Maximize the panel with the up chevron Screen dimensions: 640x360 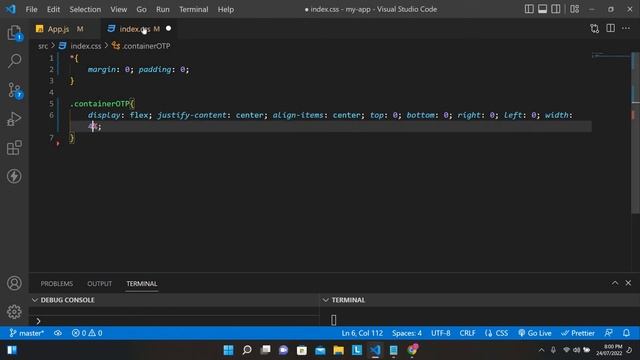pos(615,283)
